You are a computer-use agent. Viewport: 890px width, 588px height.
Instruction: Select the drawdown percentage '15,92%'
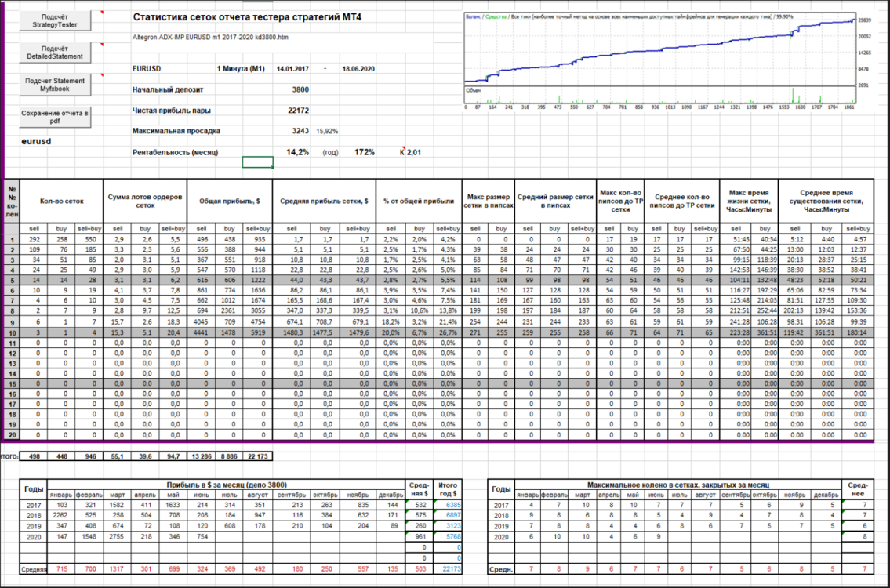point(328,131)
